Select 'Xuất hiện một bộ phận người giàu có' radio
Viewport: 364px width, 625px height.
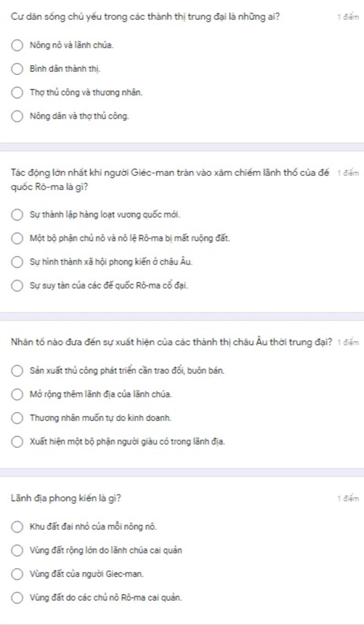(x=17, y=442)
